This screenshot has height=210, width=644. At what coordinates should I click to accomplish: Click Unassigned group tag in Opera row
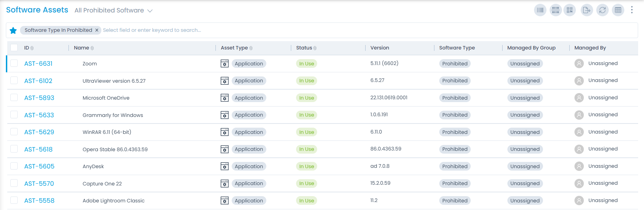(x=525, y=149)
